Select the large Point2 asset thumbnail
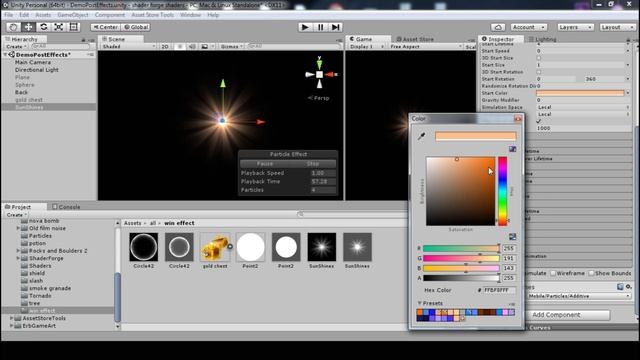This screenshot has width=640, height=360. (250, 247)
